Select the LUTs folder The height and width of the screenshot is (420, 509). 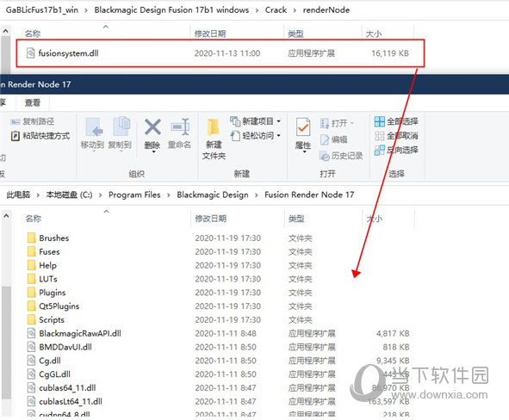[x=48, y=279]
